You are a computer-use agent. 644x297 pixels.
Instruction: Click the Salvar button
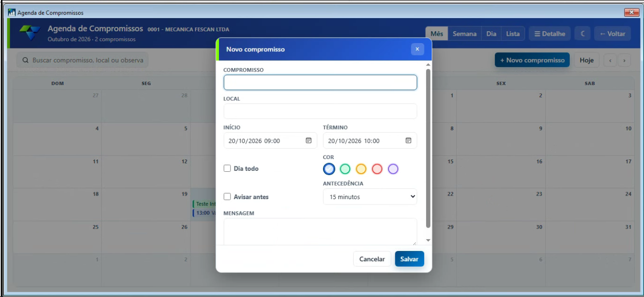click(x=409, y=259)
